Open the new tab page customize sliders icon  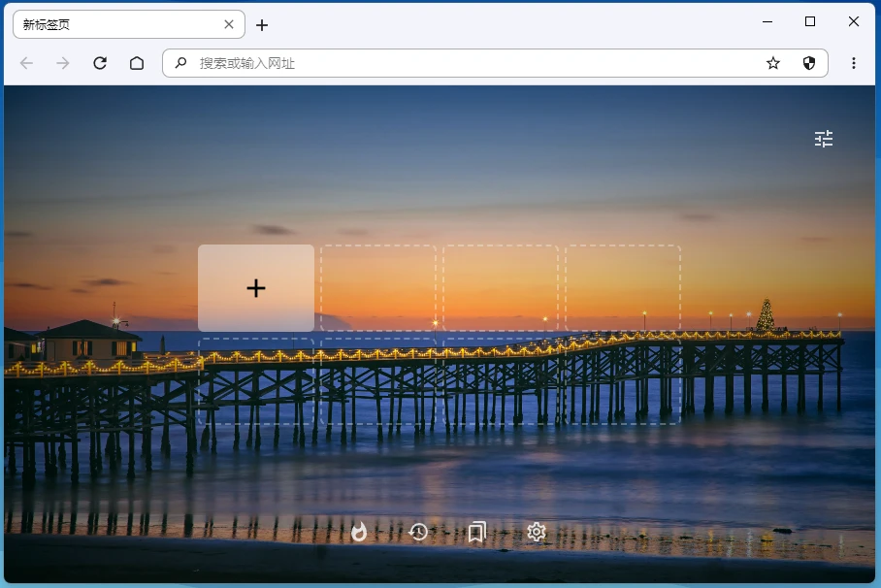pyautogui.click(x=824, y=139)
